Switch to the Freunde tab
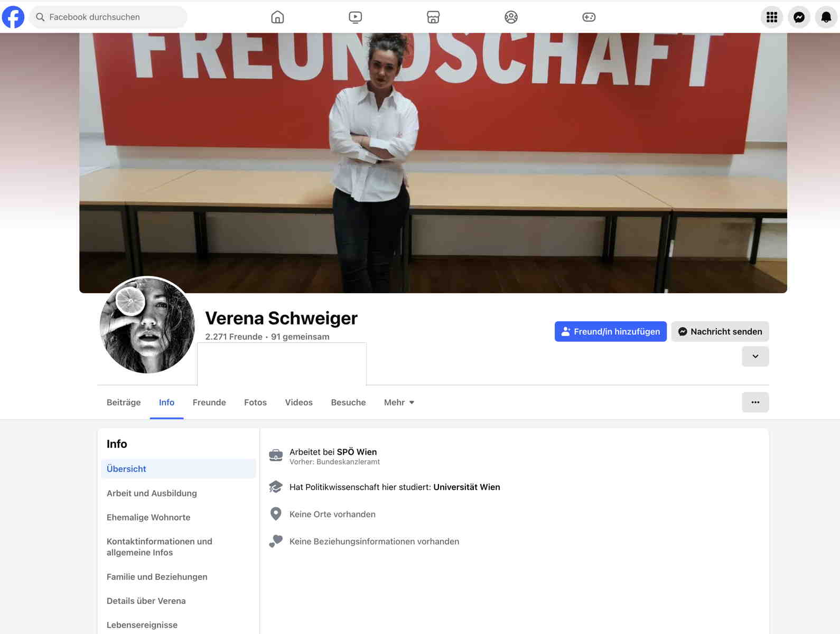840x634 pixels. tap(209, 403)
